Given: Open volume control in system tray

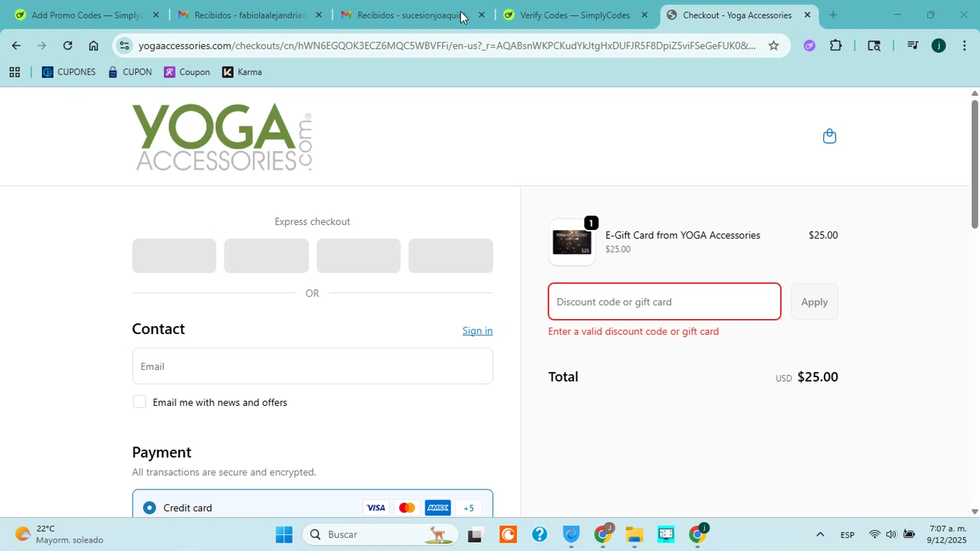Looking at the screenshot, I should (891, 535).
